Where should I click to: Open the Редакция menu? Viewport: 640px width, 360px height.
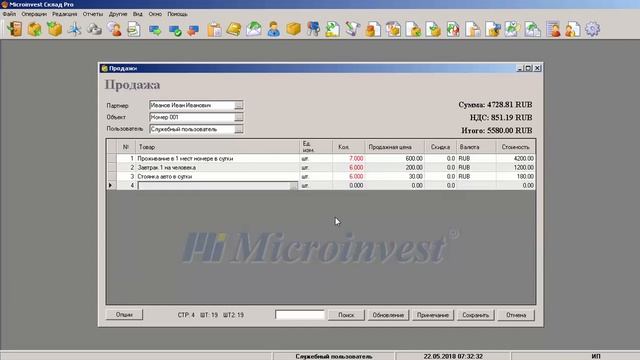tap(64, 14)
